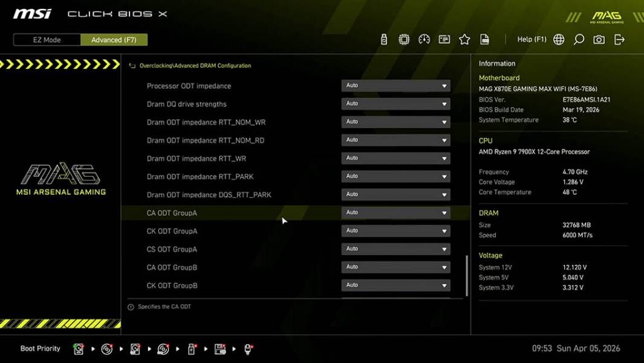Open the BIOS notes document icon
The image size is (644, 363).
(484, 39)
